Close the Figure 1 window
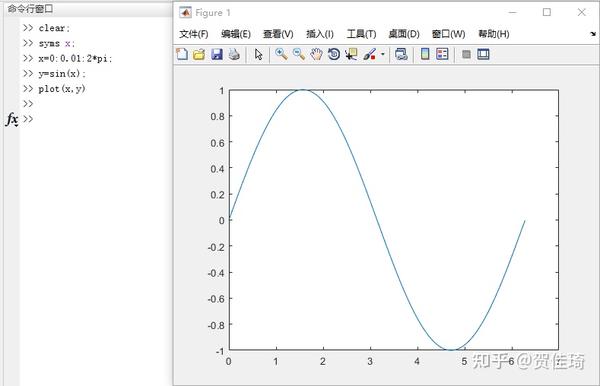 pyautogui.click(x=582, y=13)
